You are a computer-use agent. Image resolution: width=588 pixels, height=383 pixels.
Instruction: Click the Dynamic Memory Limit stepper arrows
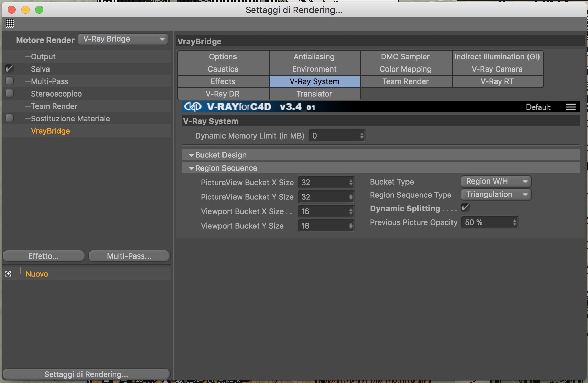pos(362,136)
